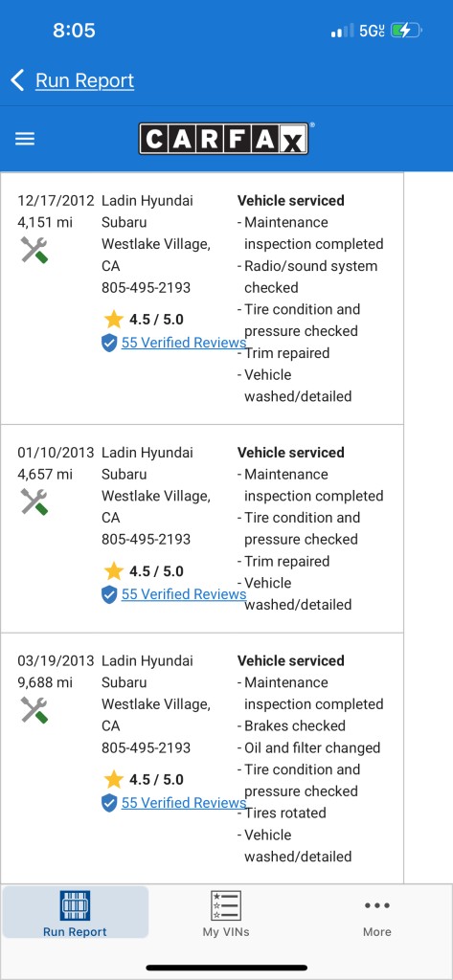The image size is (453, 980).
Task: Open the Run Report back link at top
Action: pyautogui.click(x=84, y=80)
